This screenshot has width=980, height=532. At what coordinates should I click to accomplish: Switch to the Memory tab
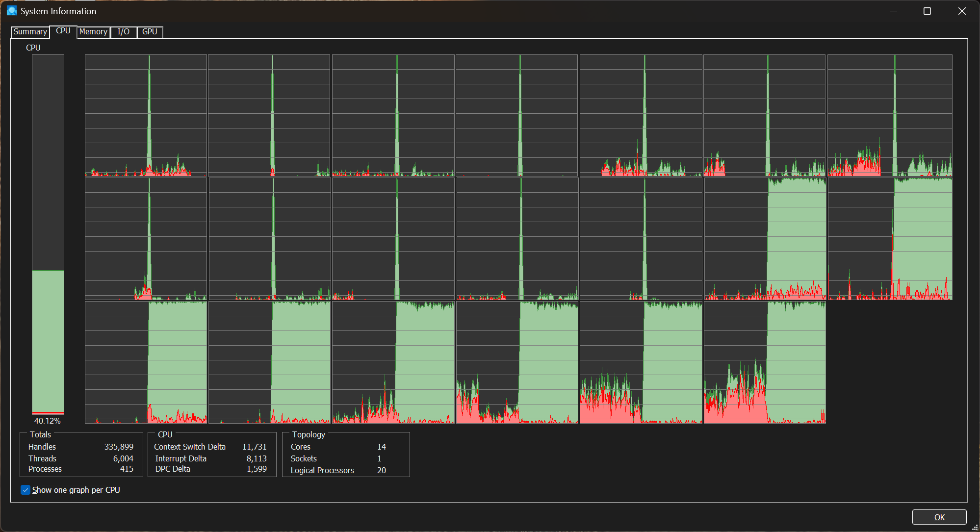tap(93, 31)
